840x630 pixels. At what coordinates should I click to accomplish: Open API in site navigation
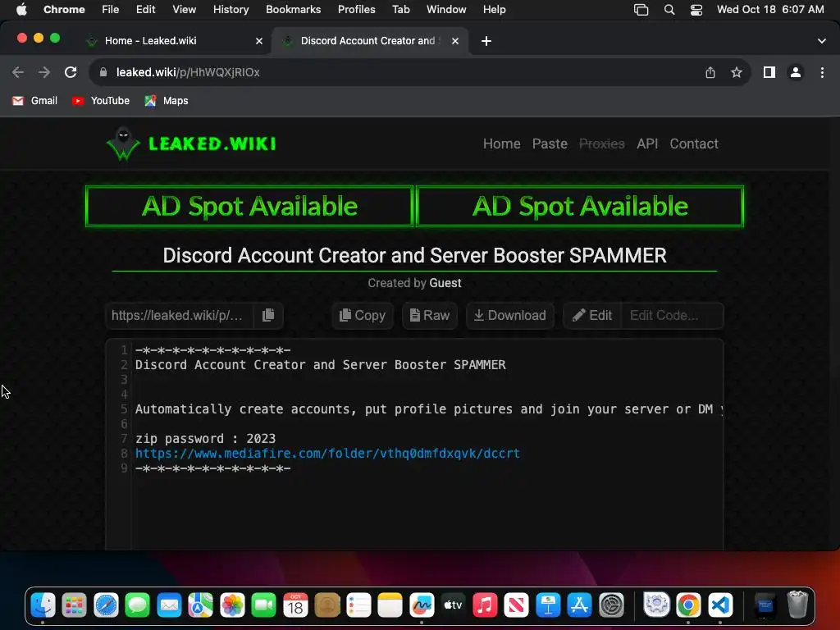tap(647, 144)
